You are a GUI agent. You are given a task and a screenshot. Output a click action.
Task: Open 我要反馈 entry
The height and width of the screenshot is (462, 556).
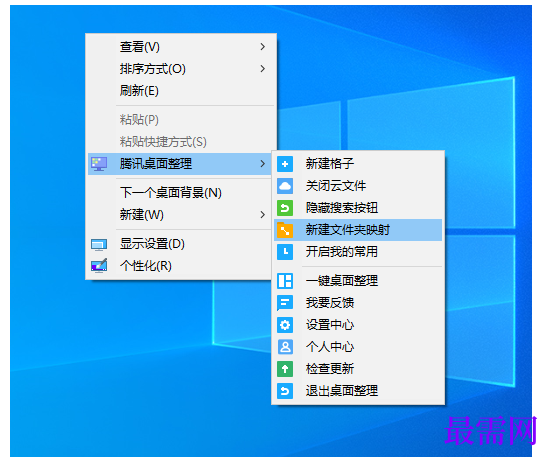tap(358, 303)
